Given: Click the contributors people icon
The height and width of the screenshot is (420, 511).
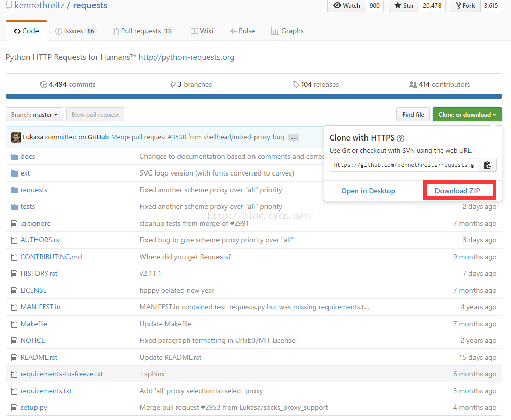Looking at the screenshot, I should [x=413, y=85].
